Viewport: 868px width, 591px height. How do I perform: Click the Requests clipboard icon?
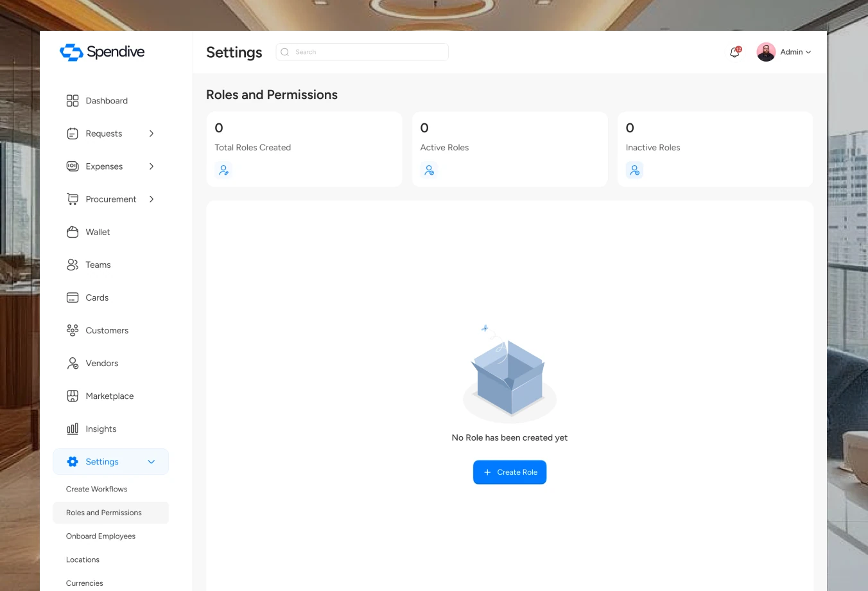pos(73,134)
